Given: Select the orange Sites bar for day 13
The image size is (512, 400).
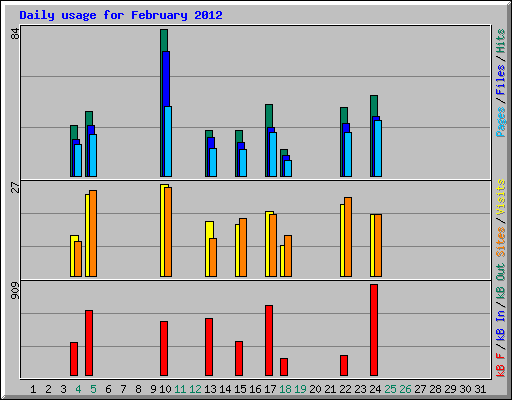Looking at the screenshot, I should [213, 257].
